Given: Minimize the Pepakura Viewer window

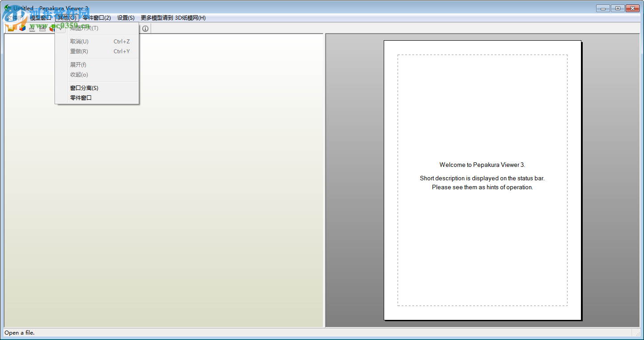Looking at the screenshot, I should coord(603,8).
